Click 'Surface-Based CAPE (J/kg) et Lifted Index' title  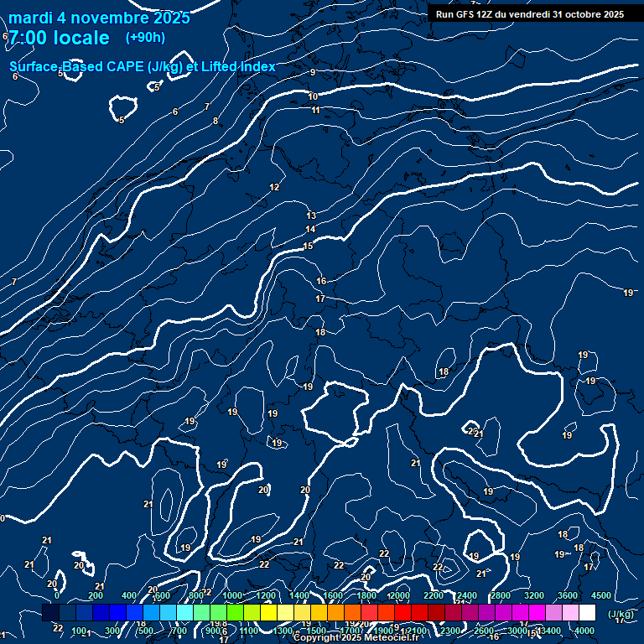click(142, 66)
